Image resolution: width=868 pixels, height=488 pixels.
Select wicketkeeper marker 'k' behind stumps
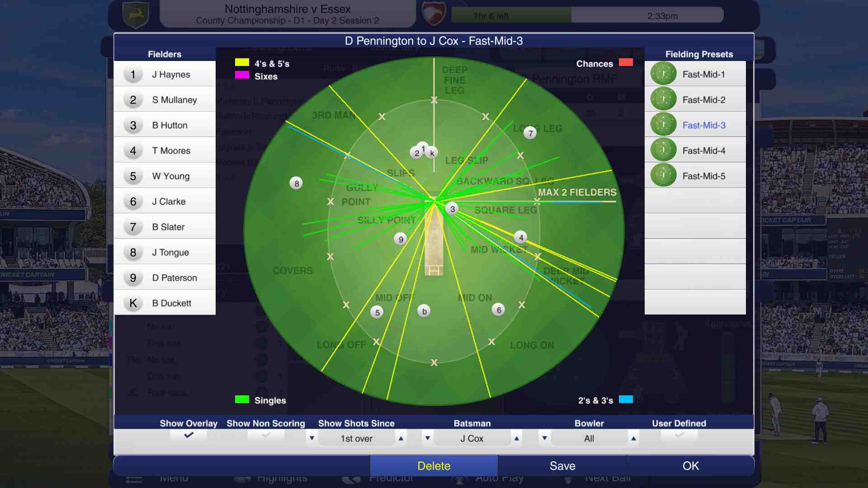tap(432, 153)
